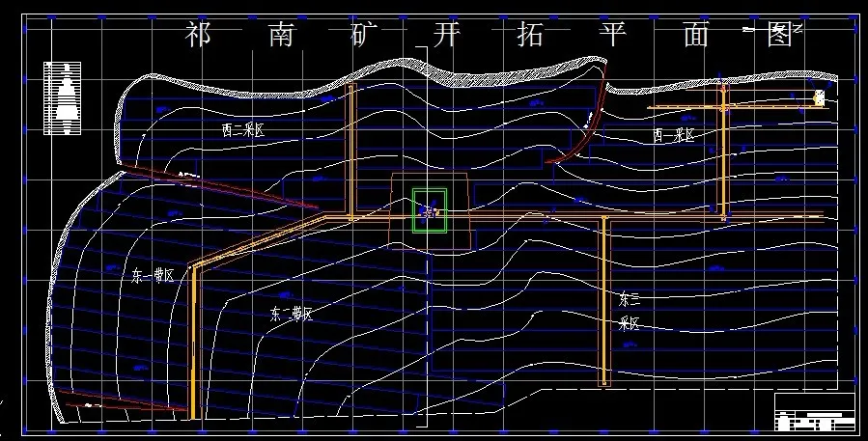Click the 西二采区 label
The width and height of the screenshot is (868, 441).
point(243,130)
